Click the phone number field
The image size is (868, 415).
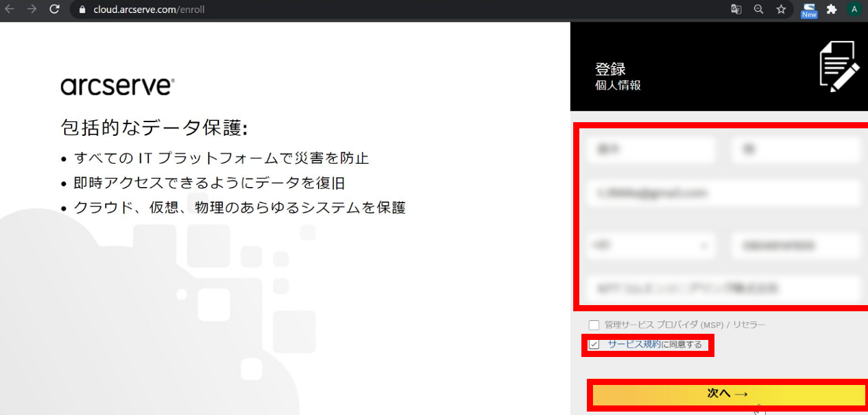[x=796, y=246]
